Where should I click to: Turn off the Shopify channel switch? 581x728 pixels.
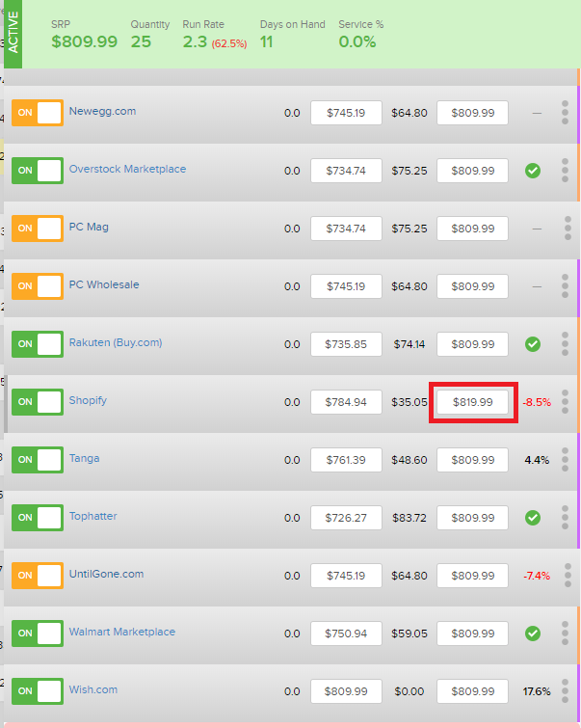click(38, 402)
